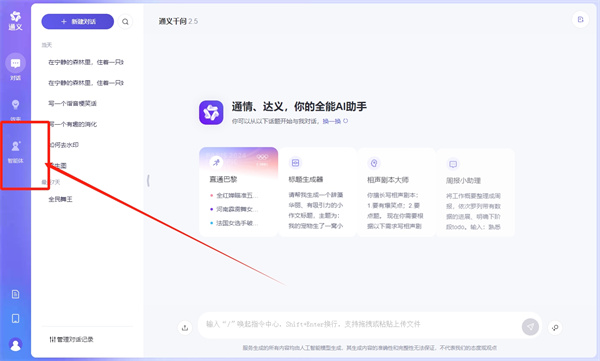The height and width of the screenshot is (361, 600).
Task: Open the 智能体 agents icon
Action: (15, 146)
